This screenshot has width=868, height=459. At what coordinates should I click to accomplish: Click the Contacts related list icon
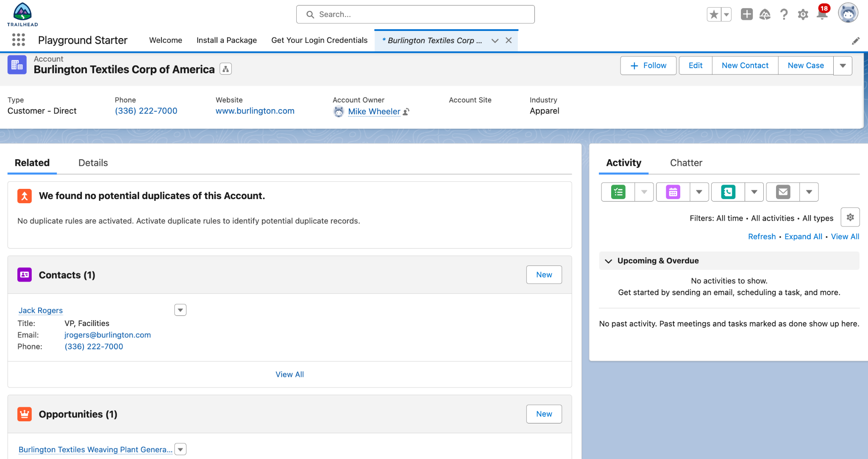[24, 274]
